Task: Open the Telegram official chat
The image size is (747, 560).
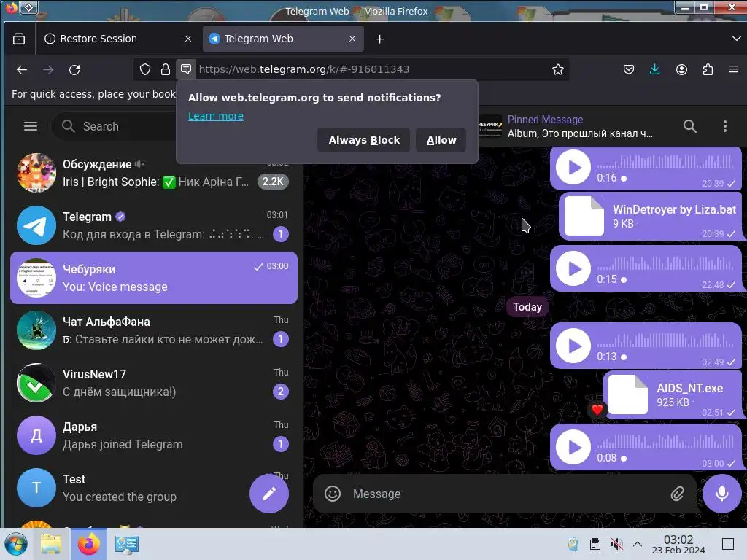Action: (x=153, y=225)
